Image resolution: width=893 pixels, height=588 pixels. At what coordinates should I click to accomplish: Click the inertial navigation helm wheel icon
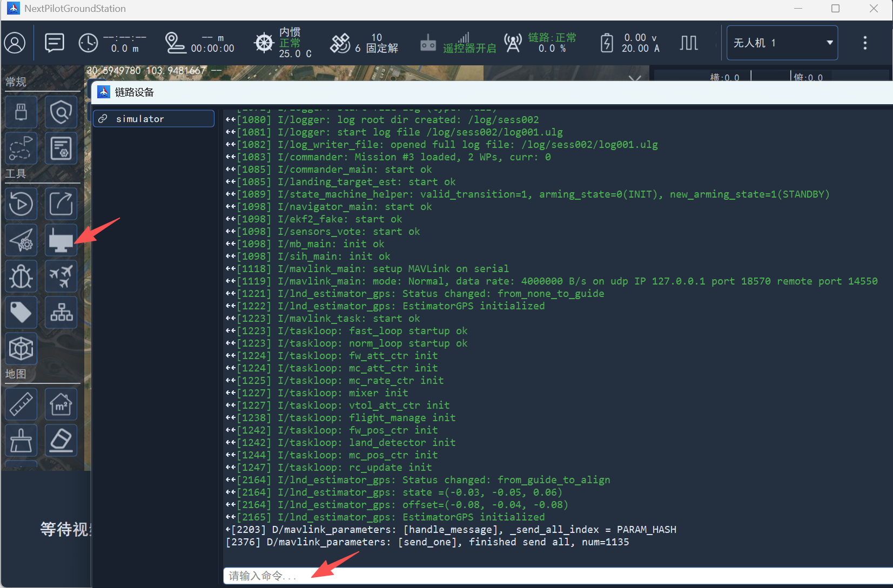[264, 43]
